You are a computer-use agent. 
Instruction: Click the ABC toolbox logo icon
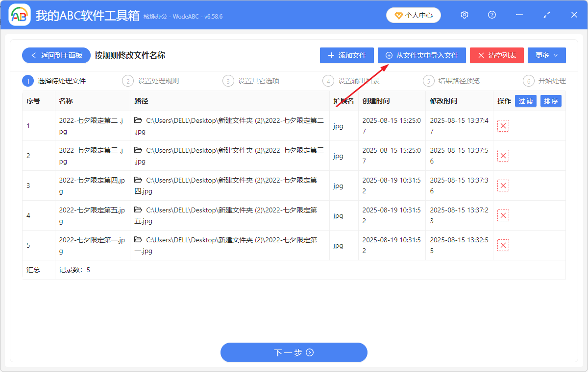[x=19, y=15]
